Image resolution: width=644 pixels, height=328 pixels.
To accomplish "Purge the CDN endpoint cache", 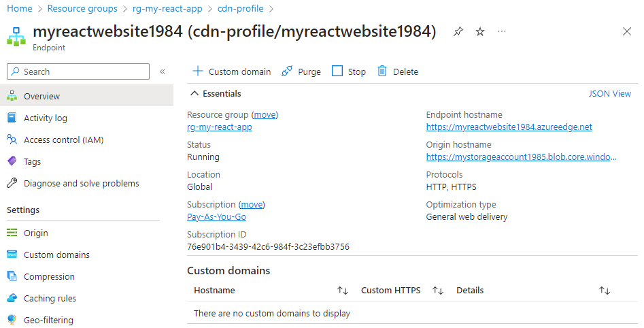I will pos(301,71).
